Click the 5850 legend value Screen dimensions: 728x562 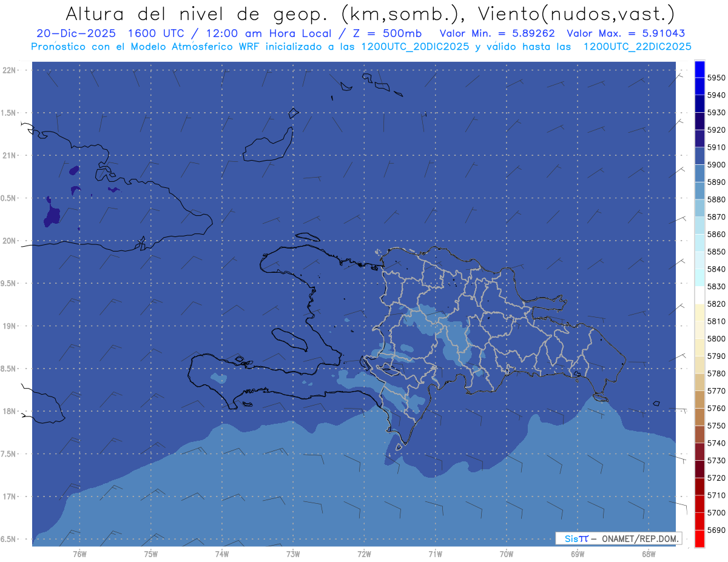[716, 252]
